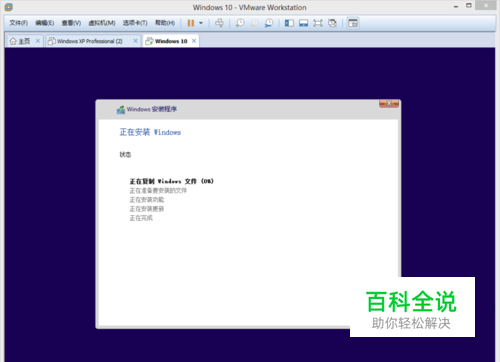The width and height of the screenshot is (500, 362).
Task: Open the 编辑(E) menu
Action: point(45,23)
